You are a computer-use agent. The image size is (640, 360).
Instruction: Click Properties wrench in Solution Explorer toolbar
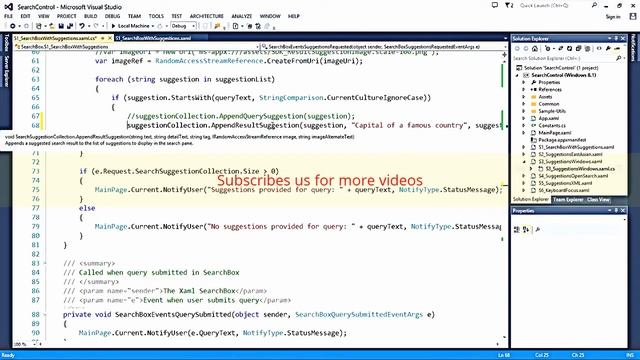(x=608, y=49)
